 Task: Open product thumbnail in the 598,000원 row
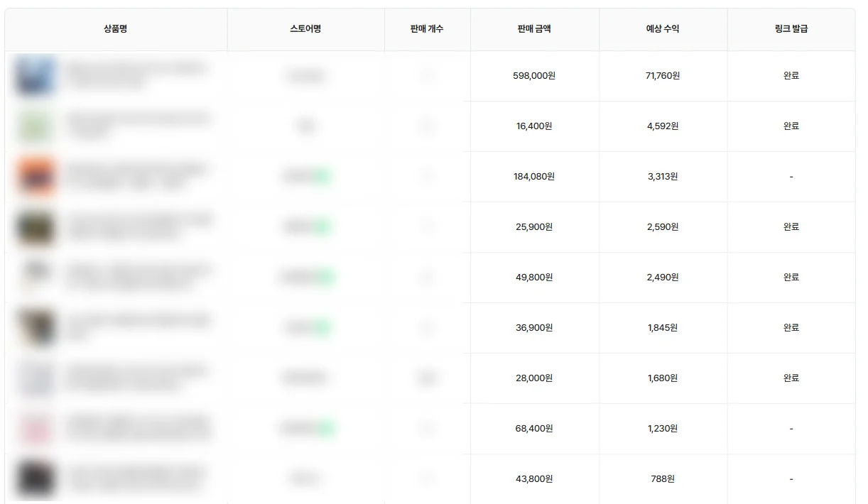coord(36,75)
